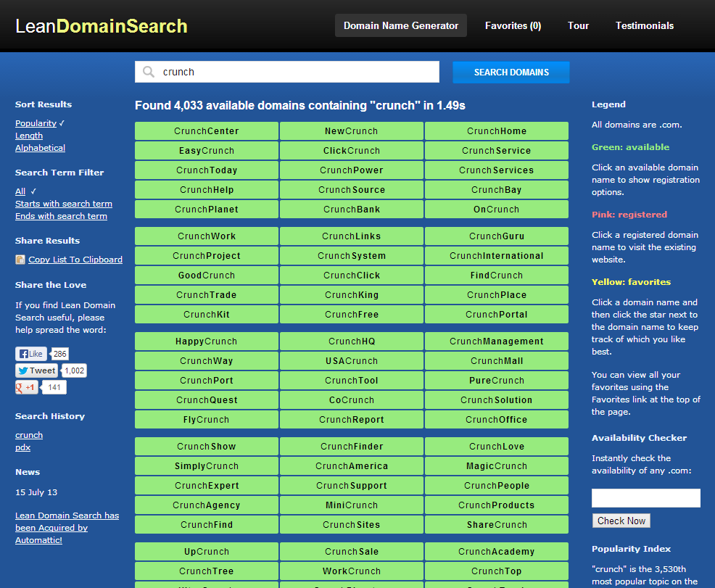715x588 pixels.
Task: Filter to Ends with search term
Action: pyautogui.click(x=61, y=216)
